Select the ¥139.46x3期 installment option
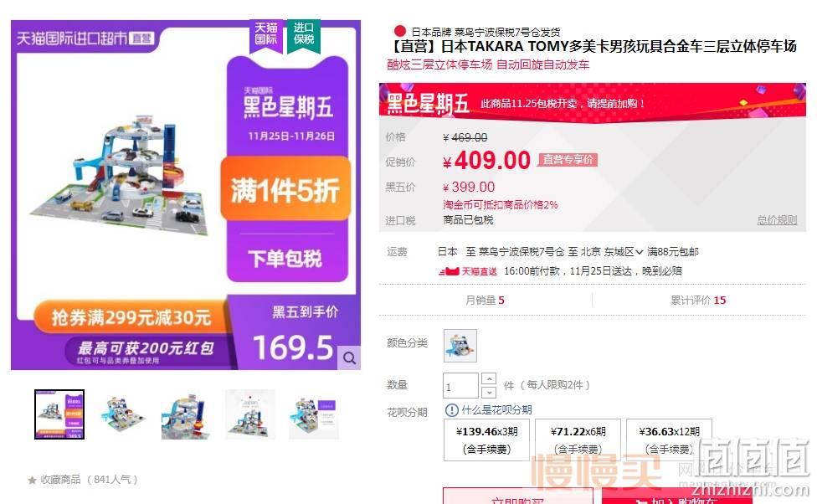 tap(486, 440)
